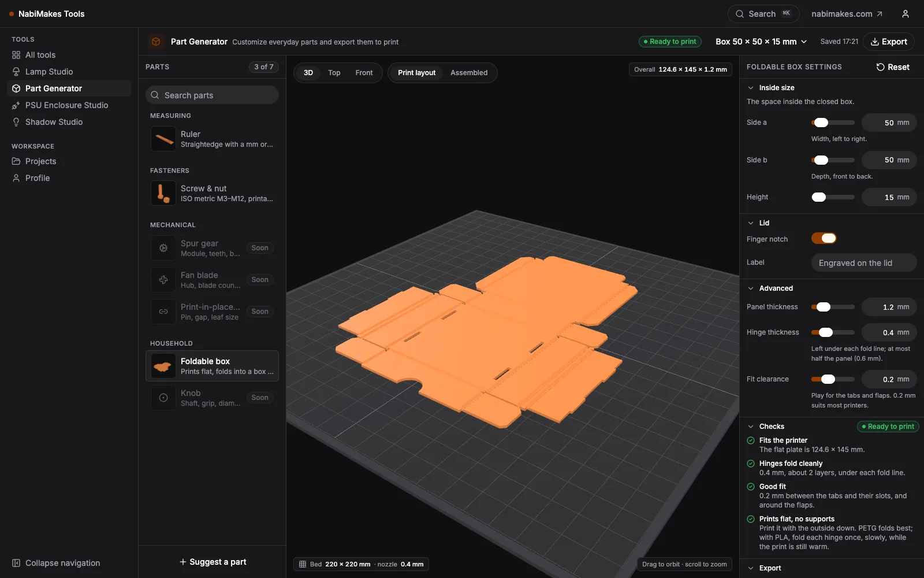Adjust the Panel thickness slider
This screenshot has height=578, width=924.
point(833,307)
